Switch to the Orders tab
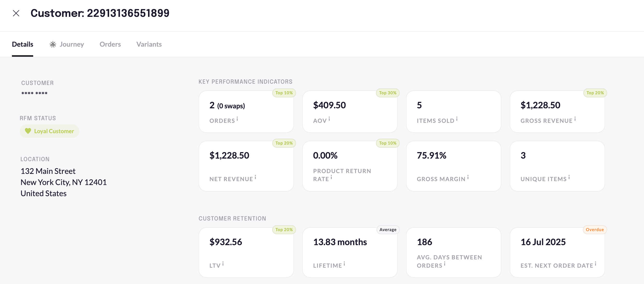This screenshot has width=644, height=284. pyautogui.click(x=110, y=44)
